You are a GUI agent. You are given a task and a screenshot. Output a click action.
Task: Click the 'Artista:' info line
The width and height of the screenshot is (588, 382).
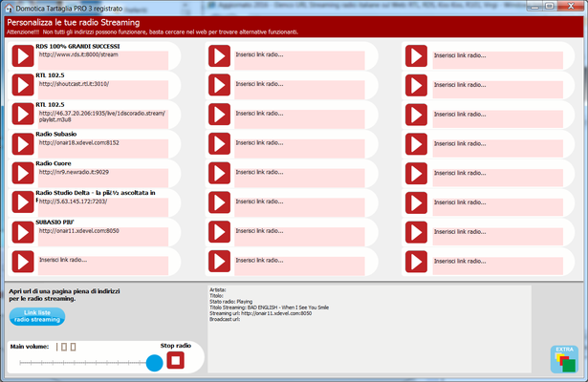click(x=217, y=290)
